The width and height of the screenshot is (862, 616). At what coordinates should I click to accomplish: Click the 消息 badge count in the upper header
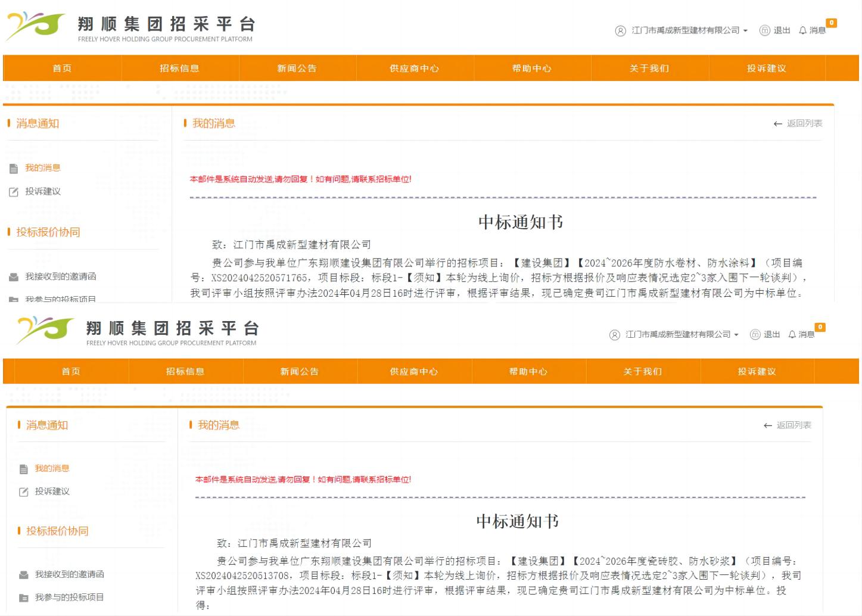pyautogui.click(x=832, y=23)
